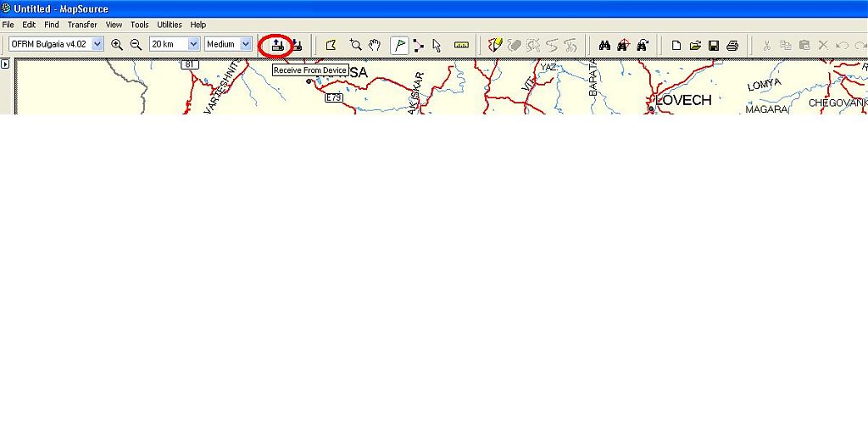
Task: Click the Print icon
Action: [732, 46]
